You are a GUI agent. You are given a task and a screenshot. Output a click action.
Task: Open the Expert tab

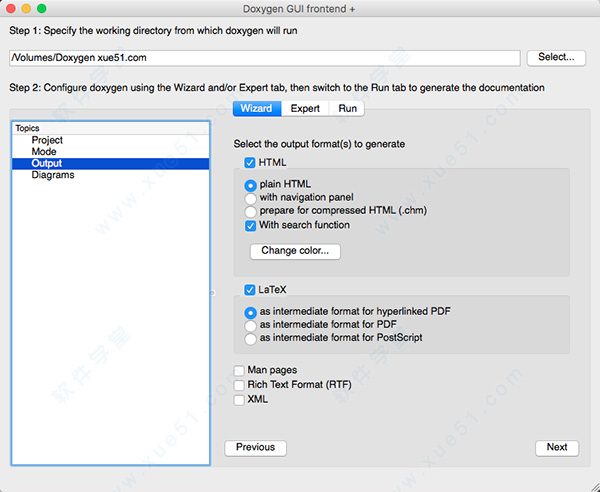305,108
